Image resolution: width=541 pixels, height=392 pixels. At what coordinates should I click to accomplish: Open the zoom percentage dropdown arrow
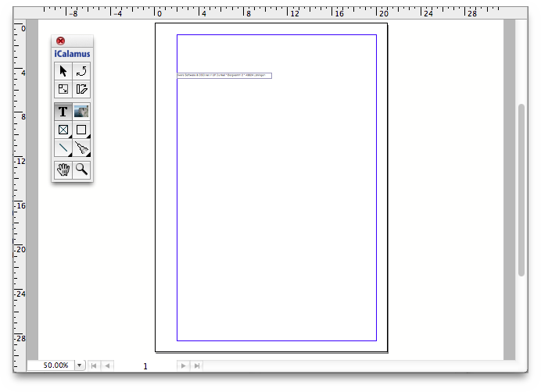(x=80, y=365)
